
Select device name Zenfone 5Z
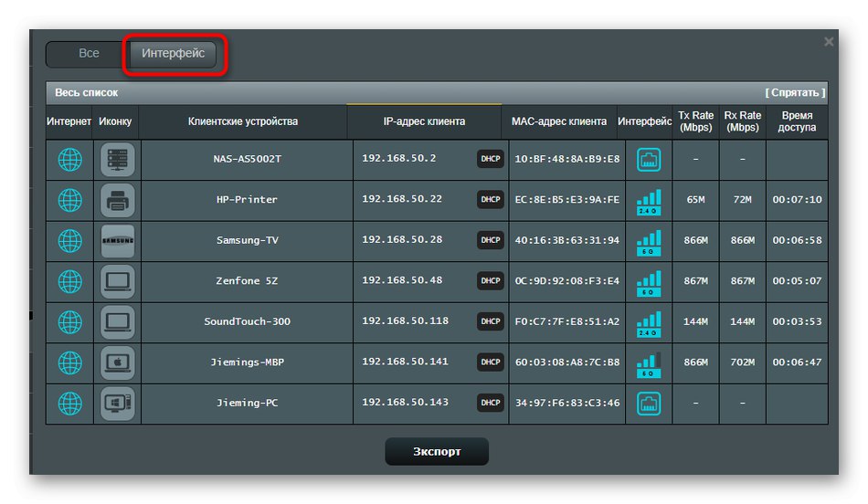pyautogui.click(x=247, y=281)
